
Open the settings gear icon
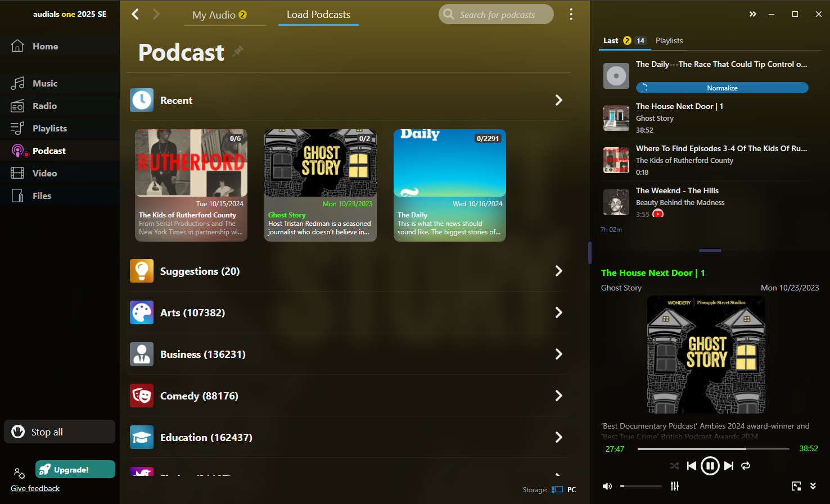pyautogui.click(x=20, y=473)
